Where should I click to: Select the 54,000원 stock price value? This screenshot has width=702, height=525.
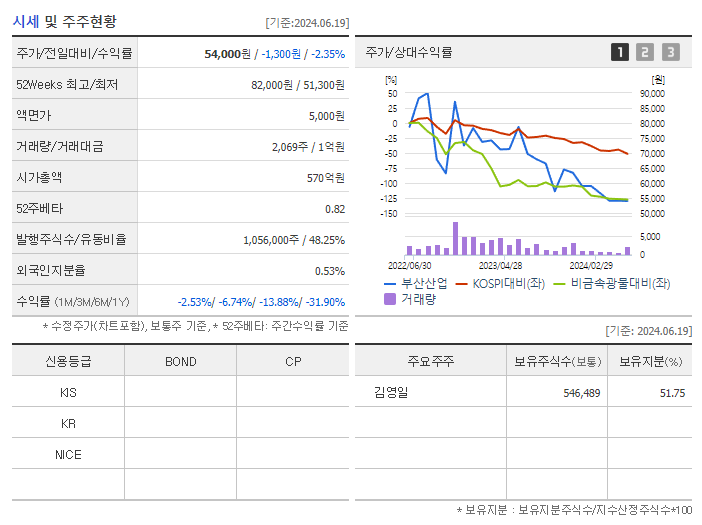(x=227, y=54)
